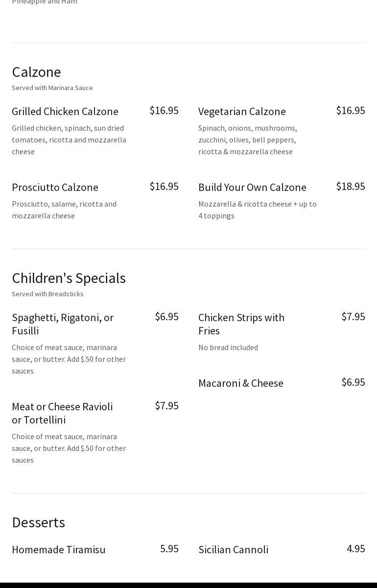
Task: Click the Children's Specials heading
Action: click(69, 278)
